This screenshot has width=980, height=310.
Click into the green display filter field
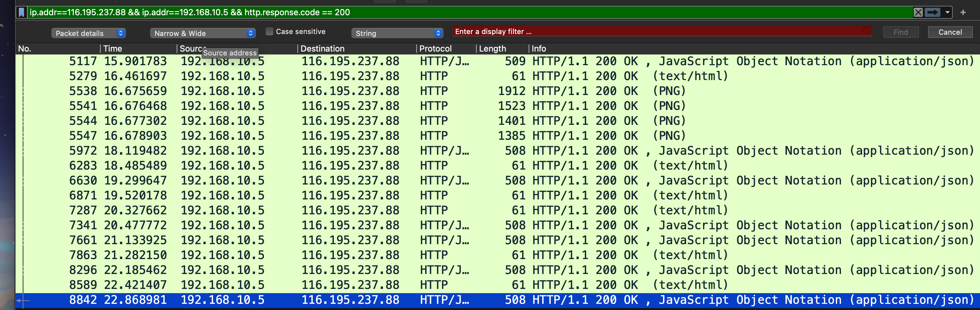[x=457, y=13]
